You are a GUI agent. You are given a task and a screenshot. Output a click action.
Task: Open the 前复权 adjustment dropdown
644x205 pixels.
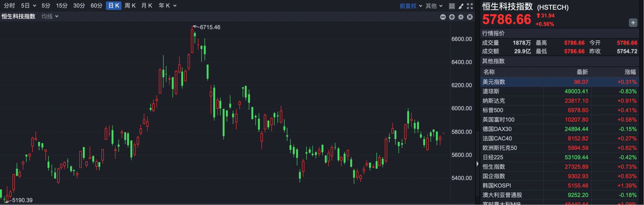pos(411,6)
